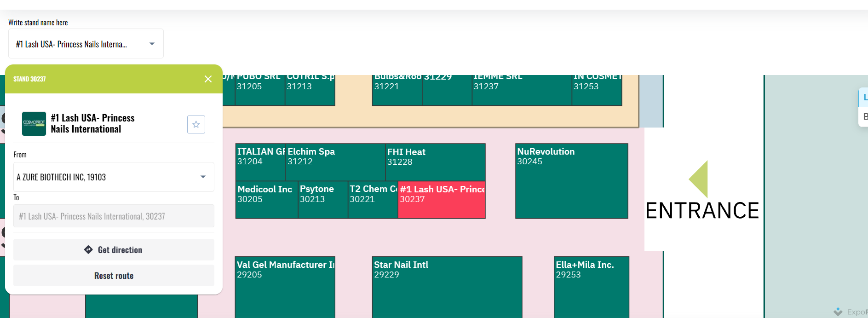Screen dimensions: 868x318
Task: Select NuRevolution stand 30245 on map
Action: point(571,181)
